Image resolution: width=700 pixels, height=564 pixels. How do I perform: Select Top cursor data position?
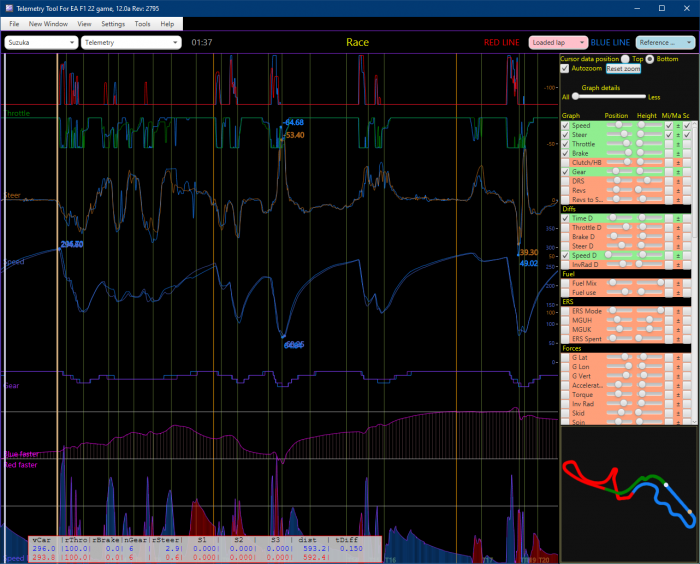click(625, 59)
